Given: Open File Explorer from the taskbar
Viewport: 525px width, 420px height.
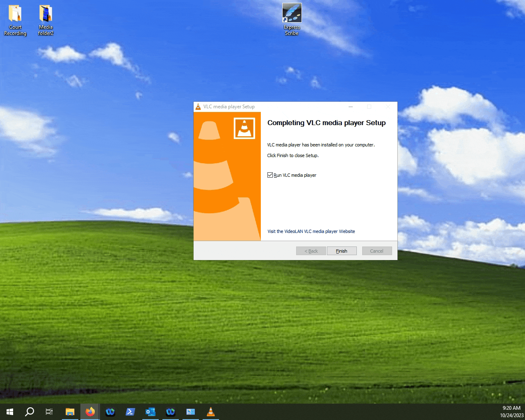Looking at the screenshot, I should (x=70, y=411).
